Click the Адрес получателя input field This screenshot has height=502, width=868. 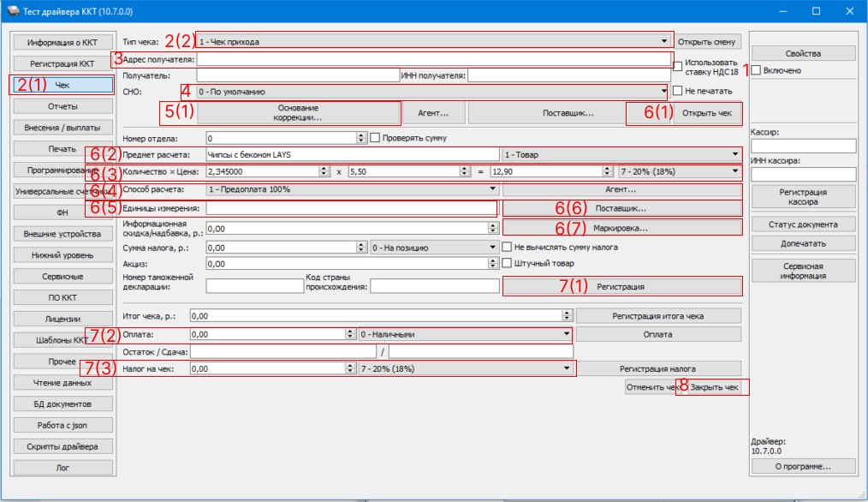click(x=433, y=59)
